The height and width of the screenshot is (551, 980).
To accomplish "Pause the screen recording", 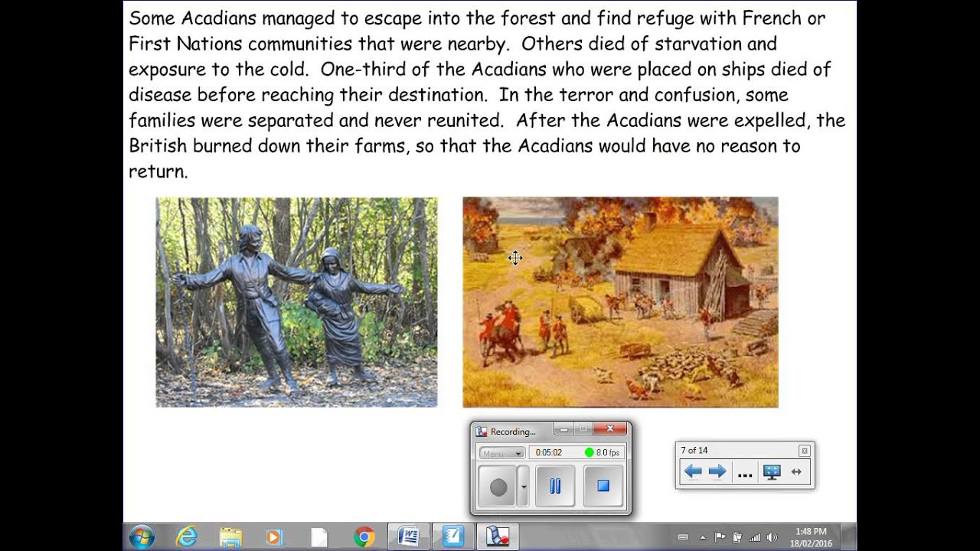I will pyautogui.click(x=555, y=486).
